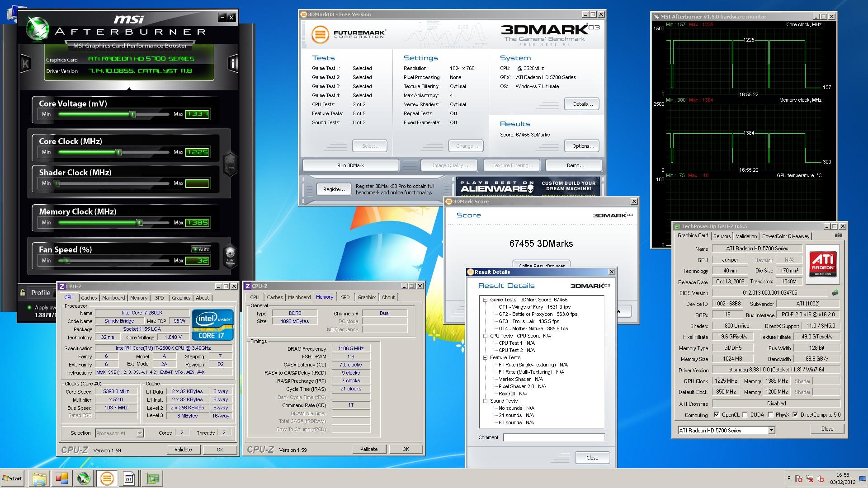Toggle the CUDA checkbox in GPU-Z
Screen dimensions: 868x488
[x=744, y=415]
